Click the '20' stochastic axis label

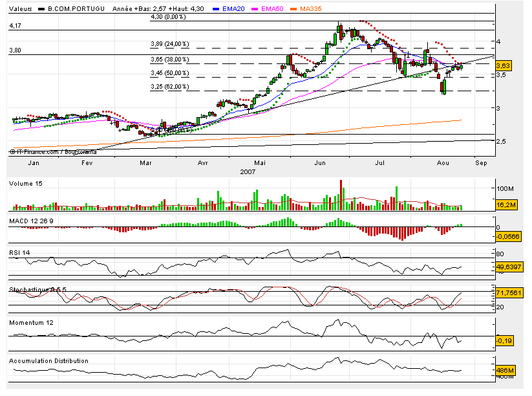click(500, 307)
